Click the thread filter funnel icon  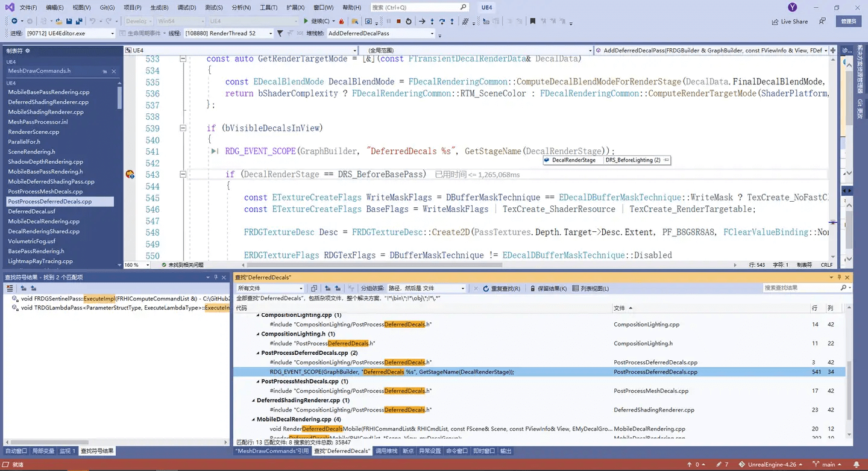[x=280, y=34]
